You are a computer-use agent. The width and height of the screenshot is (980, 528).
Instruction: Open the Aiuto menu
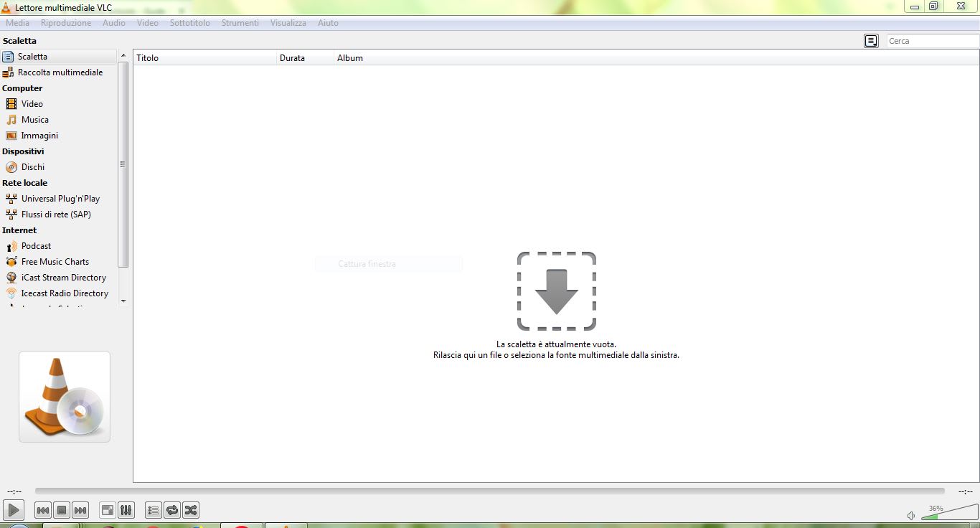pyautogui.click(x=328, y=23)
